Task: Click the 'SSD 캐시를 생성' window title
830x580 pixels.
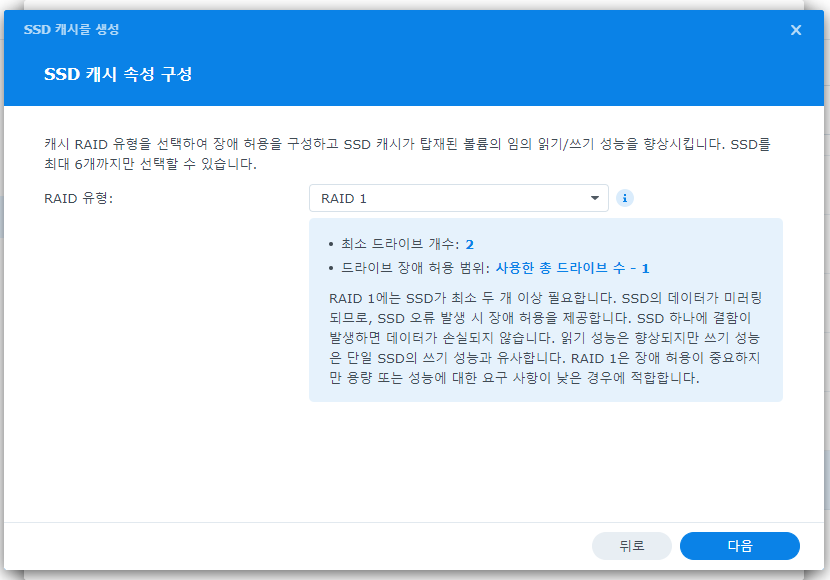Action: 71,30
